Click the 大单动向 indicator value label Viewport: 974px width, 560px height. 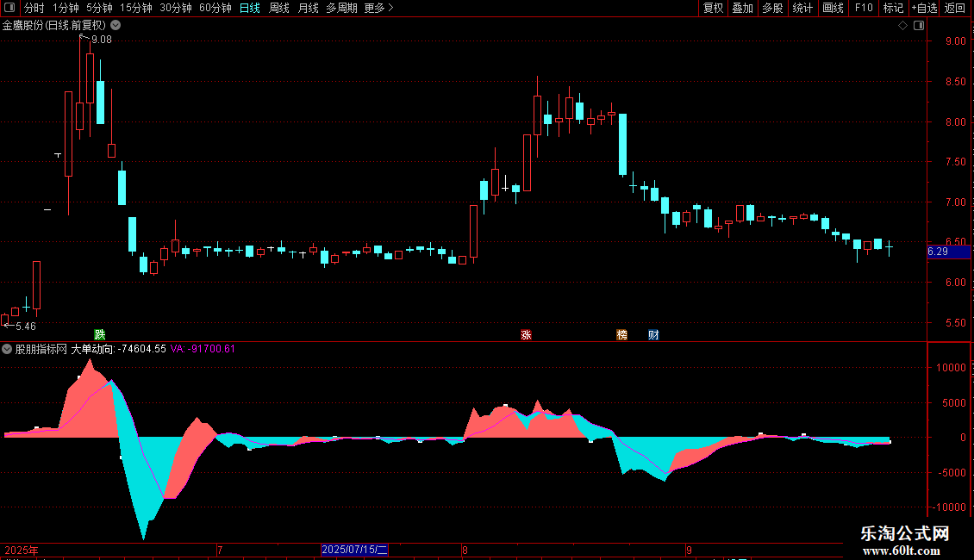(x=119, y=349)
